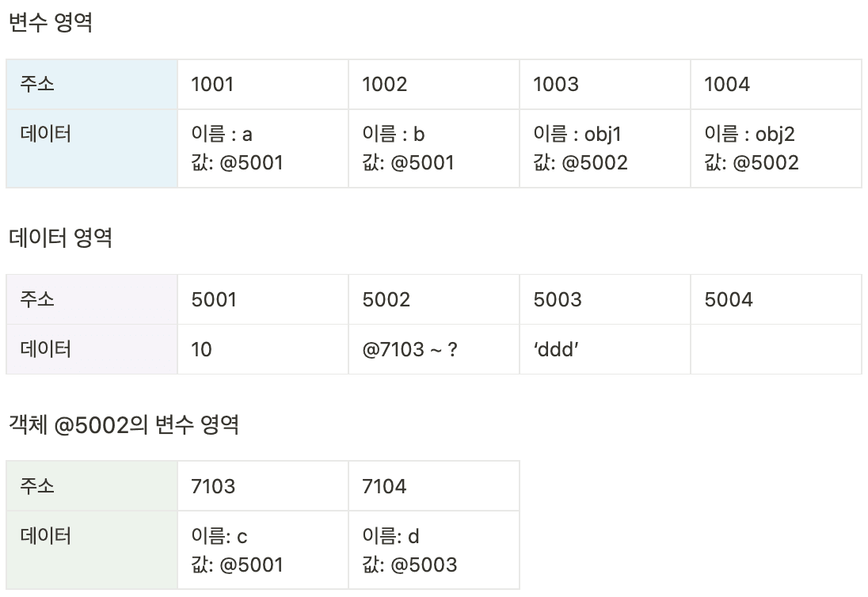Click the cell for property d with @5003
This screenshot has height=597, width=868.
tap(434, 550)
